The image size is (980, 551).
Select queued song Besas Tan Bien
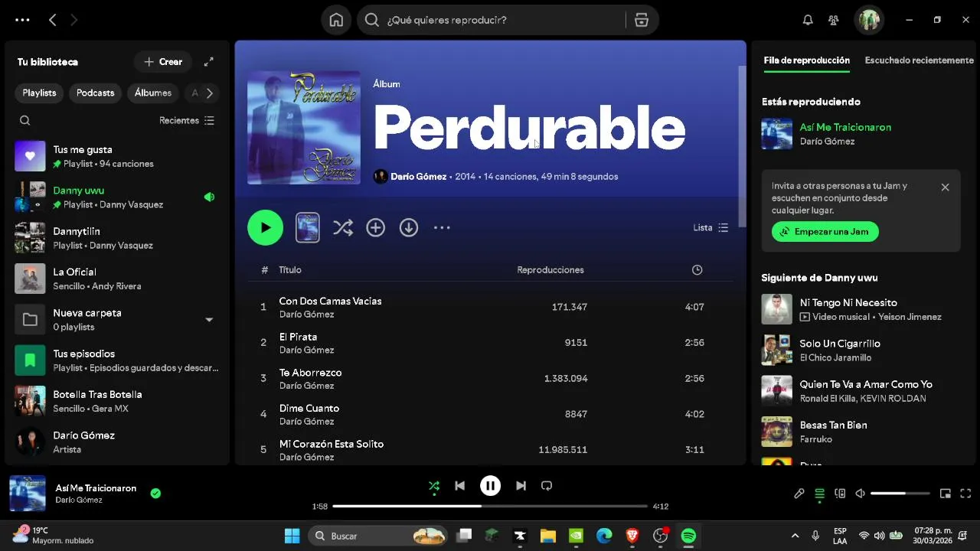[861, 432]
